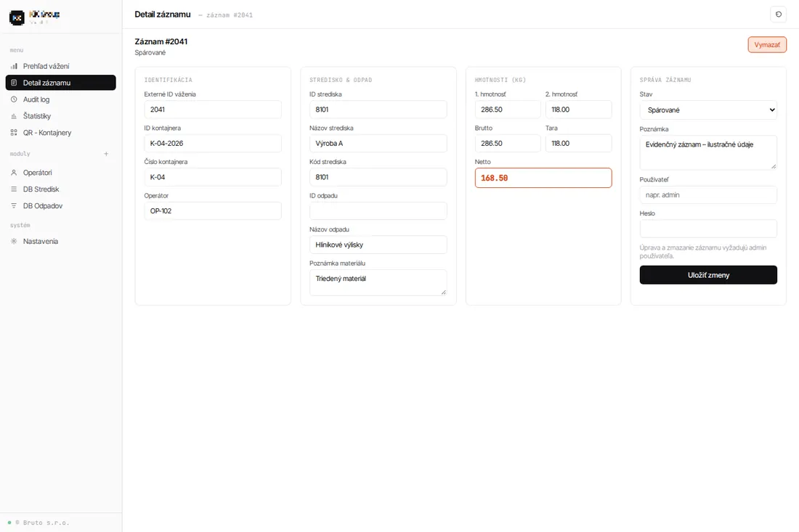Click the Audit log clock icon
799x532 pixels.
click(14, 99)
